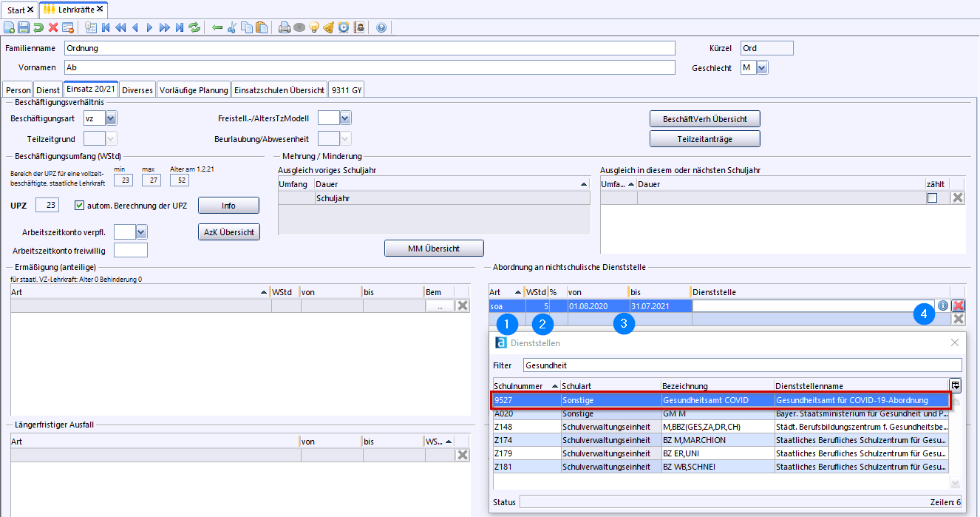Jump to the last record
The height and width of the screenshot is (517, 980).
pyautogui.click(x=179, y=28)
